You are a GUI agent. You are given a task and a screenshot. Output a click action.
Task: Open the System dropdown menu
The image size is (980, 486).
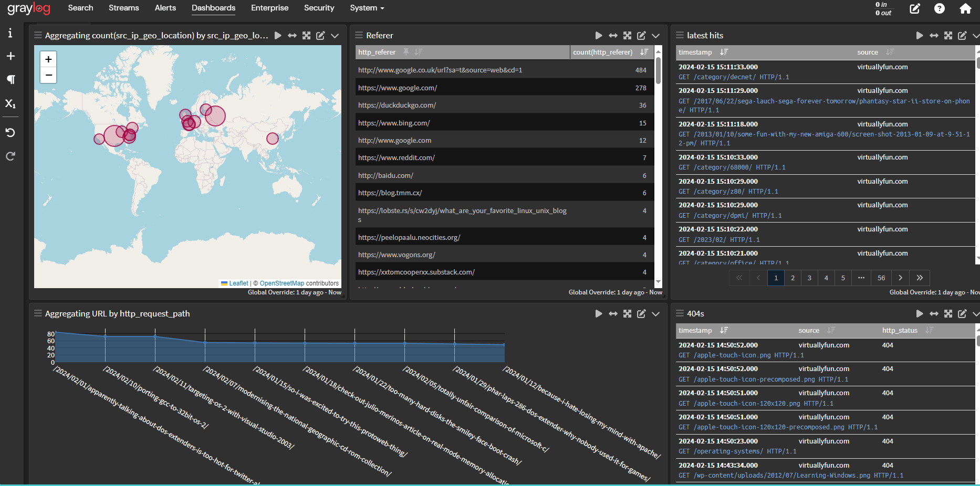coord(367,8)
